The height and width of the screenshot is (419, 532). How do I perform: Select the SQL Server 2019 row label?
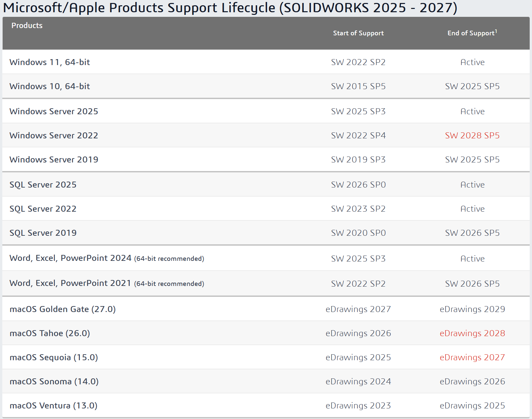click(43, 233)
